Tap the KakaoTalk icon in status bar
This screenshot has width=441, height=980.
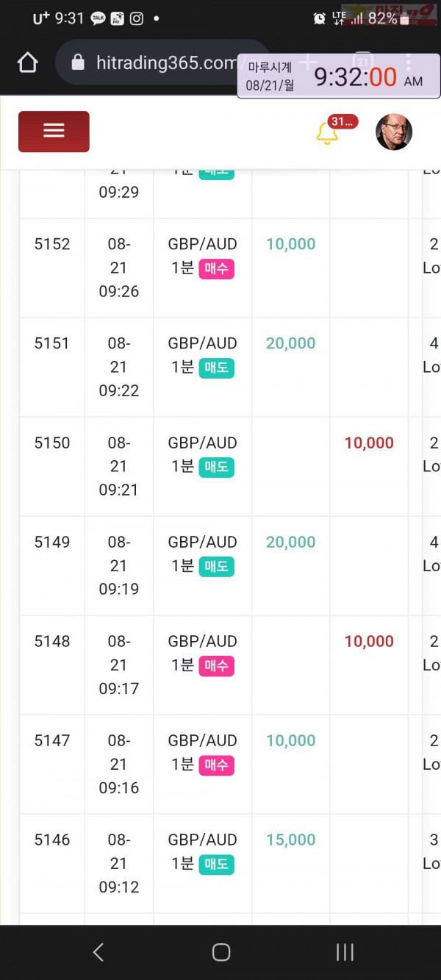(98, 19)
